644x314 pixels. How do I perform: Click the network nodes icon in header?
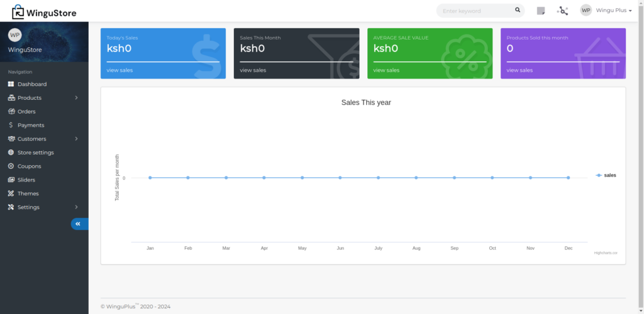[x=563, y=11]
